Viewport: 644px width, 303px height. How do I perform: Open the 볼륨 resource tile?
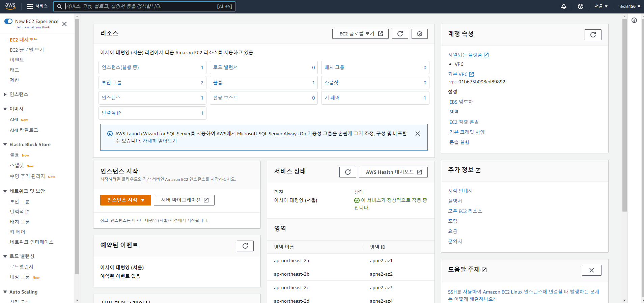point(264,83)
